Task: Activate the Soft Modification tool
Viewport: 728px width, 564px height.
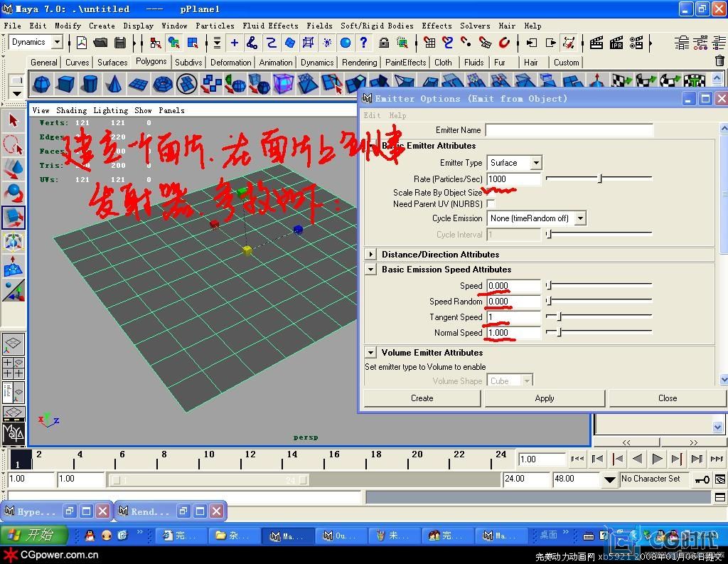Action: pos(14,266)
